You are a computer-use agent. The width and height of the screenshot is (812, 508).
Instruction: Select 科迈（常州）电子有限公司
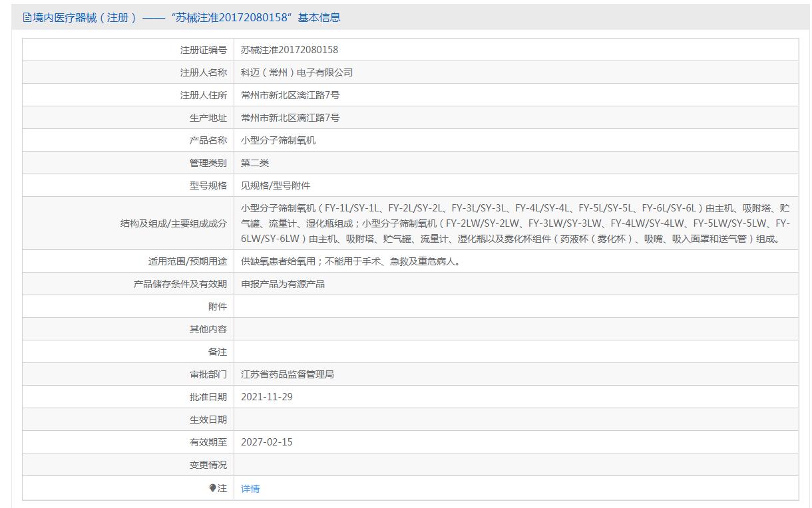(x=297, y=72)
